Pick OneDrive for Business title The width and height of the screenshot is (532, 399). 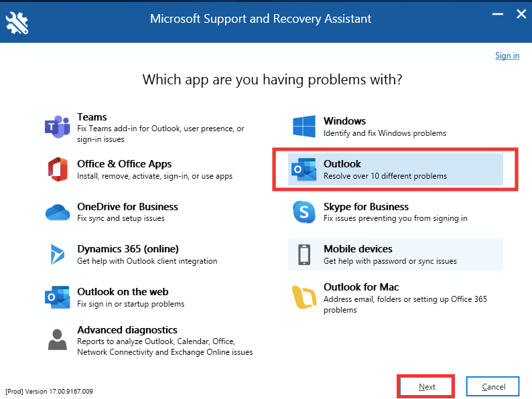(127, 206)
